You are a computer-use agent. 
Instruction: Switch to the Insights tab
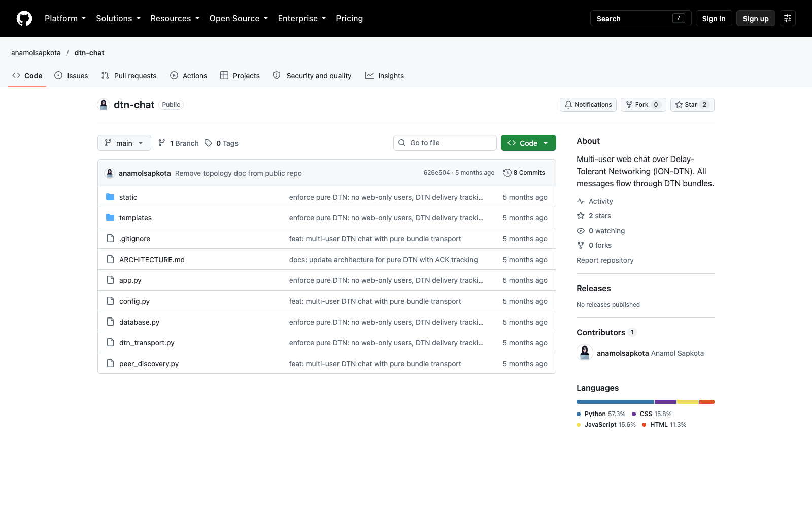click(x=385, y=76)
